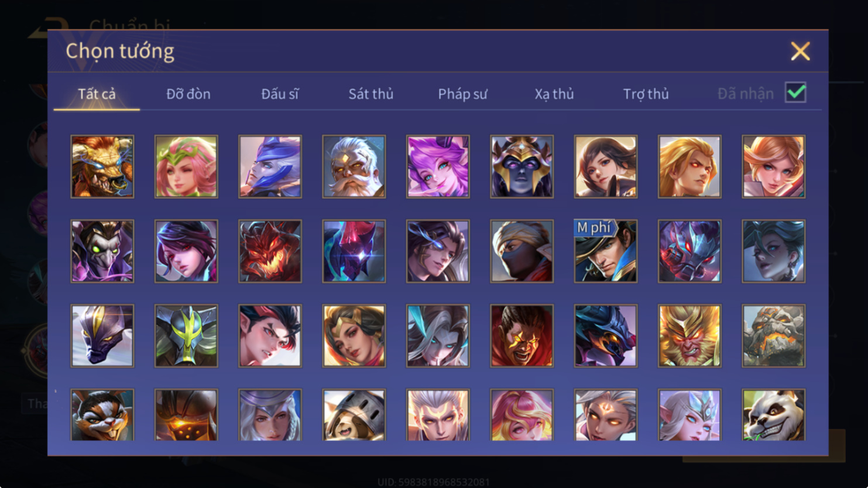Switch to the Pháp sư tab
The width and height of the screenshot is (868, 488).
462,94
